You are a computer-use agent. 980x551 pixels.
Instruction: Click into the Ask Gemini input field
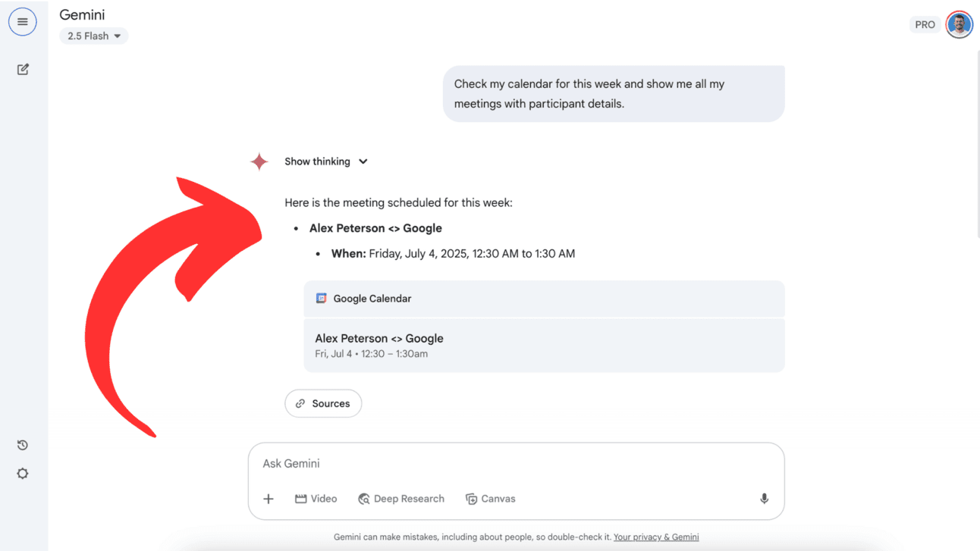[x=516, y=463]
